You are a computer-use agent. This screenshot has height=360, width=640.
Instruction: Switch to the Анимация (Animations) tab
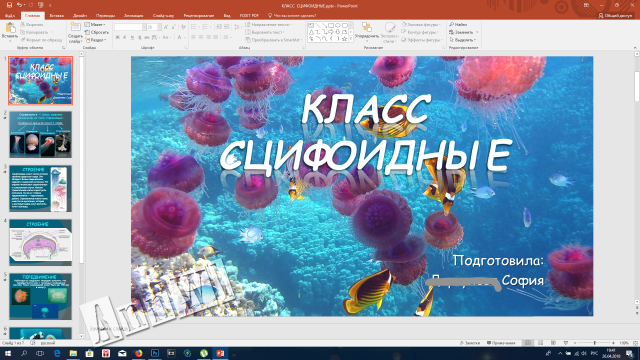pos(133,16)
